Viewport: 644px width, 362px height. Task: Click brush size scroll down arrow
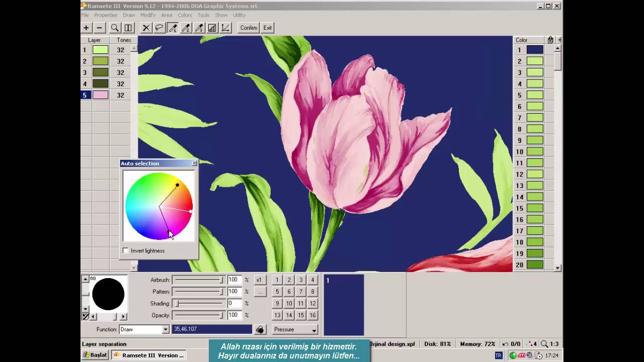(85, 309)
